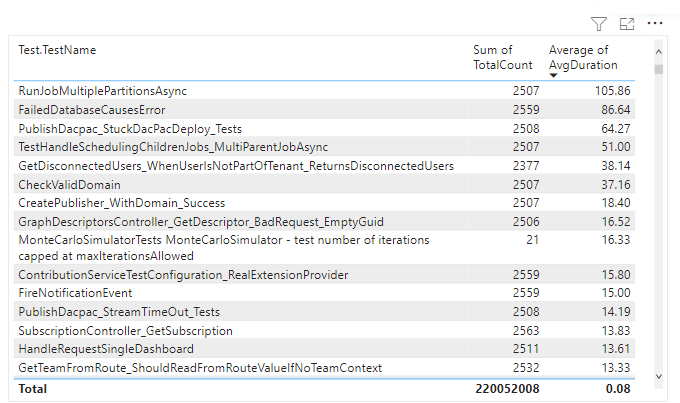Viewport: 680px width, 403px height.
Task: Click the Average of AvgDuration column header
Action: pos(583,58)
